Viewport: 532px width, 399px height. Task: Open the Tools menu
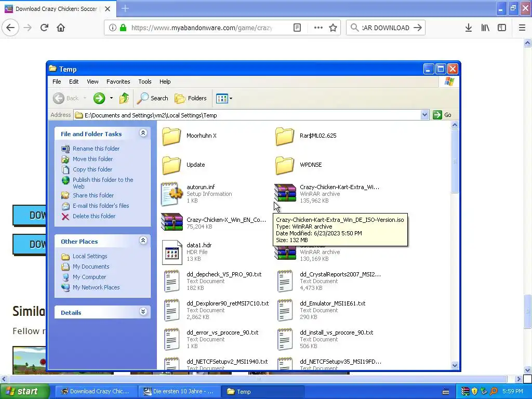click(144, 82)
